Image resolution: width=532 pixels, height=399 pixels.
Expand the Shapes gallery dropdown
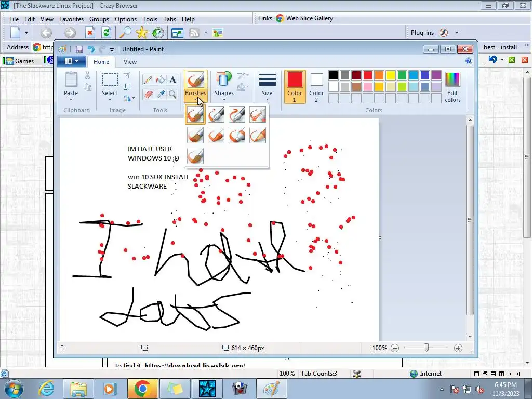224,99
